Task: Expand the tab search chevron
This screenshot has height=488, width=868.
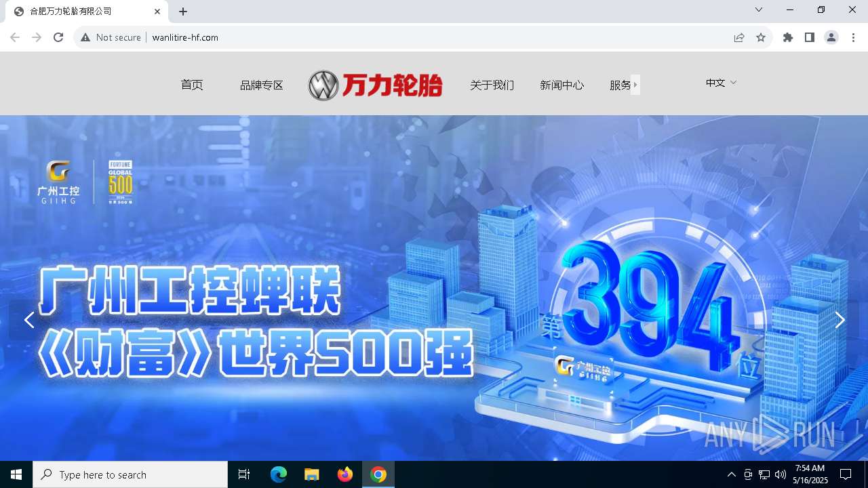Action: (x=759, y=9)
